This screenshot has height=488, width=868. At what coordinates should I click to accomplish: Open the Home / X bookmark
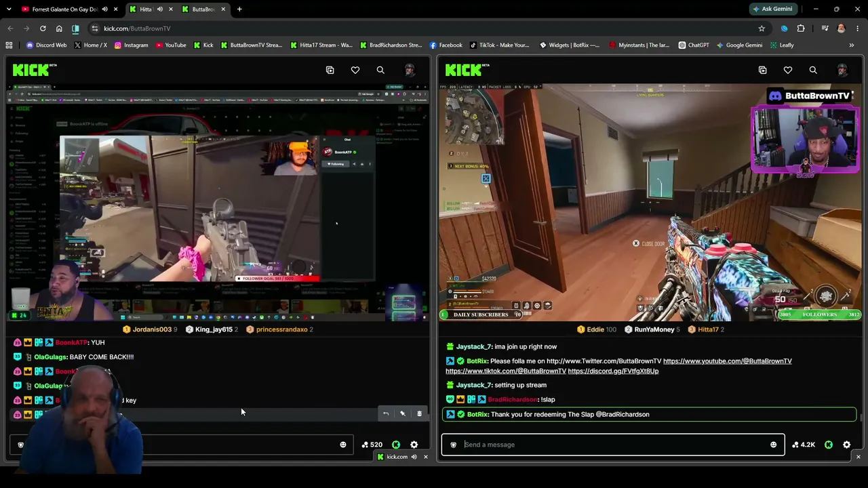click(x=90, y=45)
